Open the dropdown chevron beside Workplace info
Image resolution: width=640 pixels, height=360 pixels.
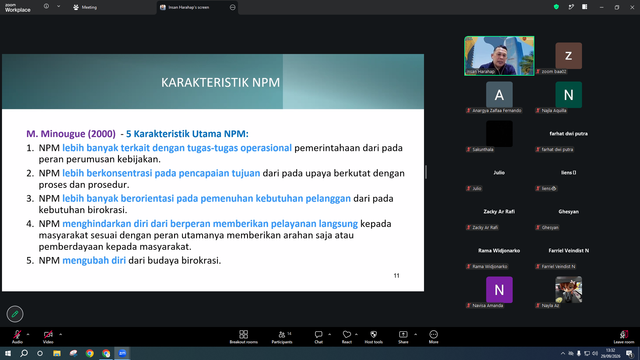click(x=58, y=7)
